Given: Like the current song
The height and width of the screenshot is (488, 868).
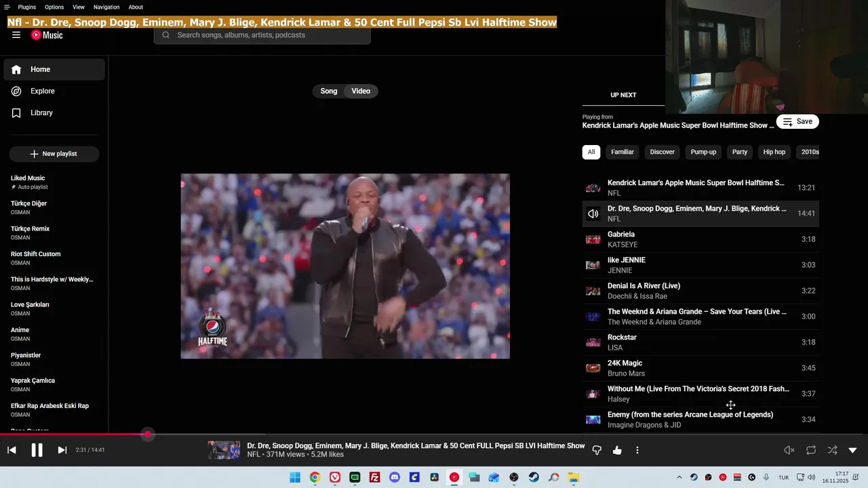Looking at the screenshot, I should click(x=617, y=450).
